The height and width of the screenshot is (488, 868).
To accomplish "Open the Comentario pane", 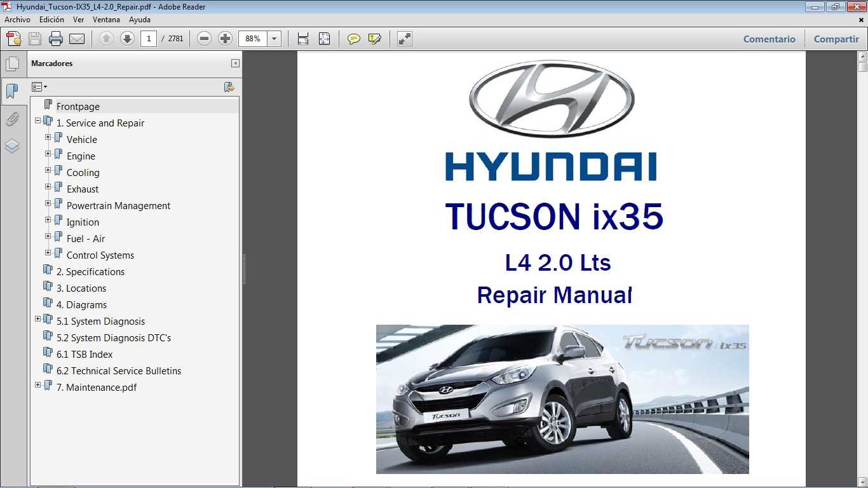I will [770, 39].
